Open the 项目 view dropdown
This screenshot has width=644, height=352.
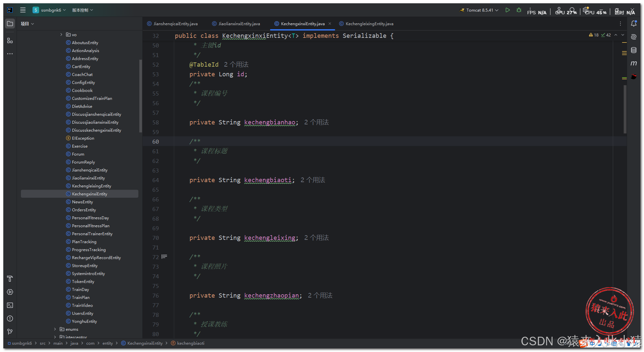click(28, 24)
